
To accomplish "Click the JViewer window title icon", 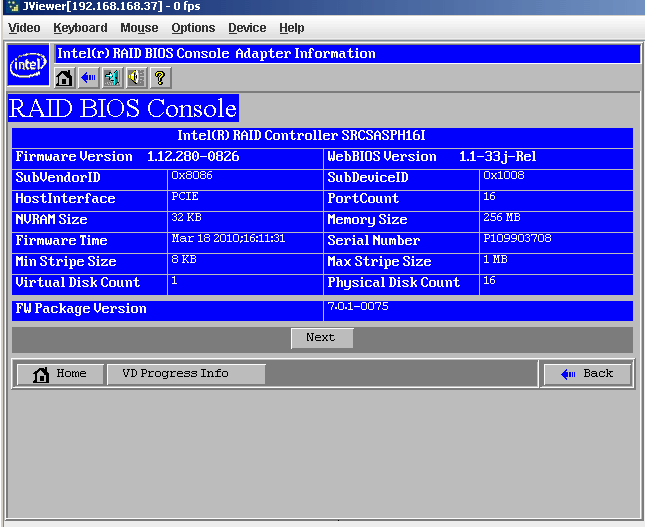I will [x=11, y=8].
